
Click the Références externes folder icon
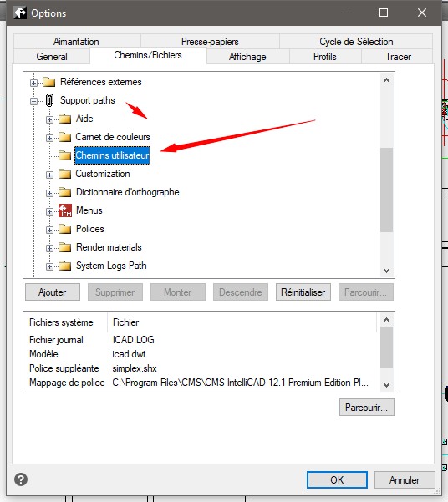click(49, 82)
